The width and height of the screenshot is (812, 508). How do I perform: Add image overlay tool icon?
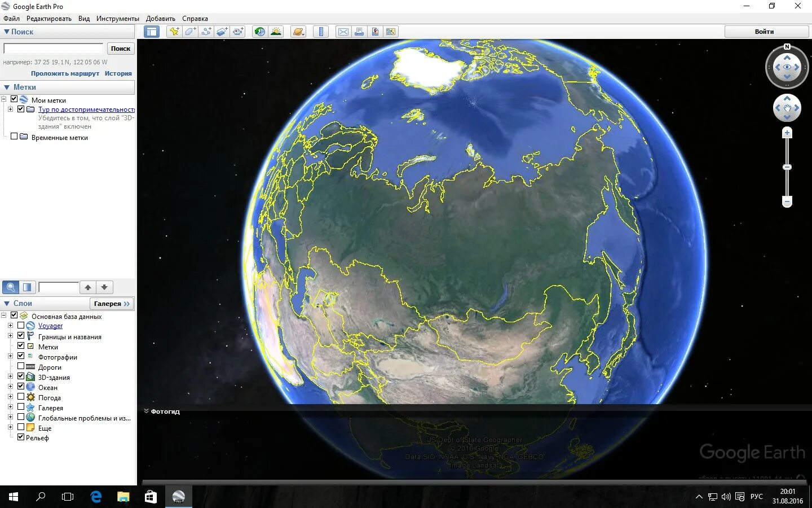point(222,32)
